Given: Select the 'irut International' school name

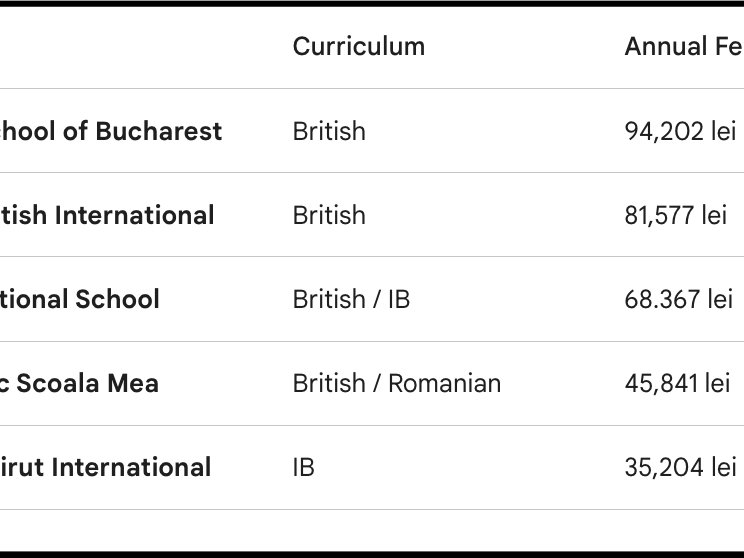Looking at the screenshot, I should 105,467.
